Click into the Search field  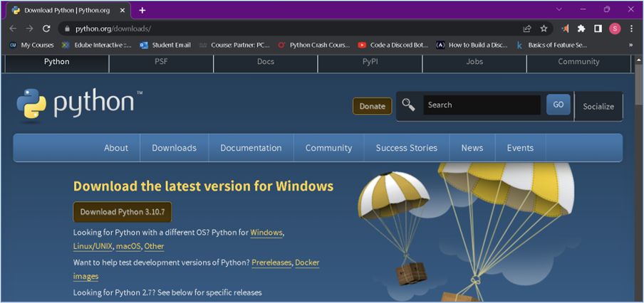(482, 105)
